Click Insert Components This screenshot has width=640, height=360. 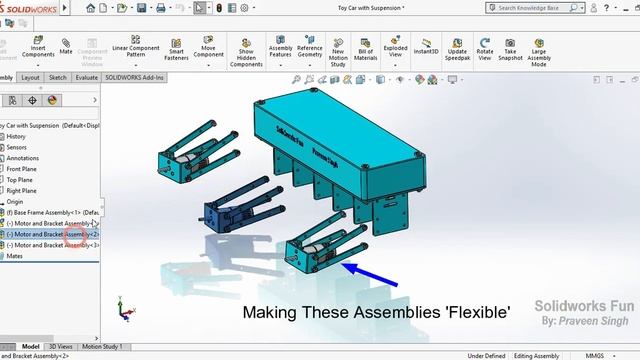[x=38, y=46]
